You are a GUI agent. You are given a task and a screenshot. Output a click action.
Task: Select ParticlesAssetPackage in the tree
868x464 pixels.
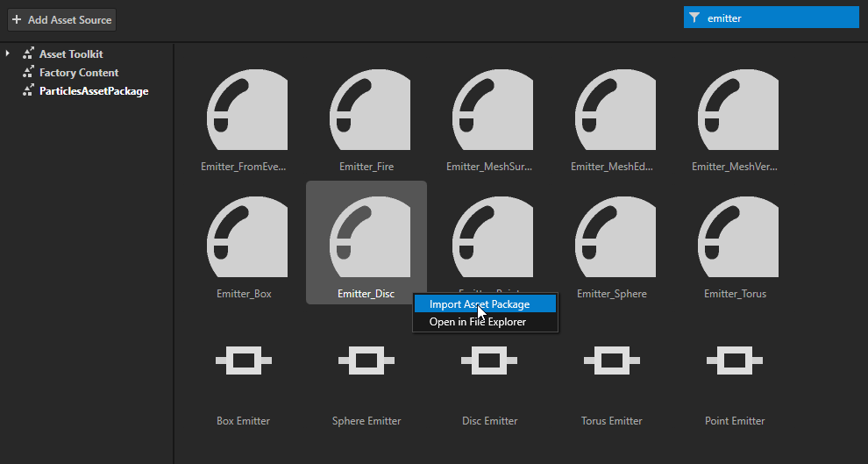[94, 91]
